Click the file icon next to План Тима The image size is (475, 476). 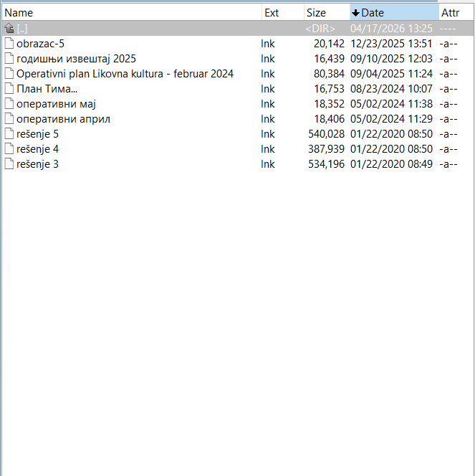pyautogui.click(x=9, y=89)
